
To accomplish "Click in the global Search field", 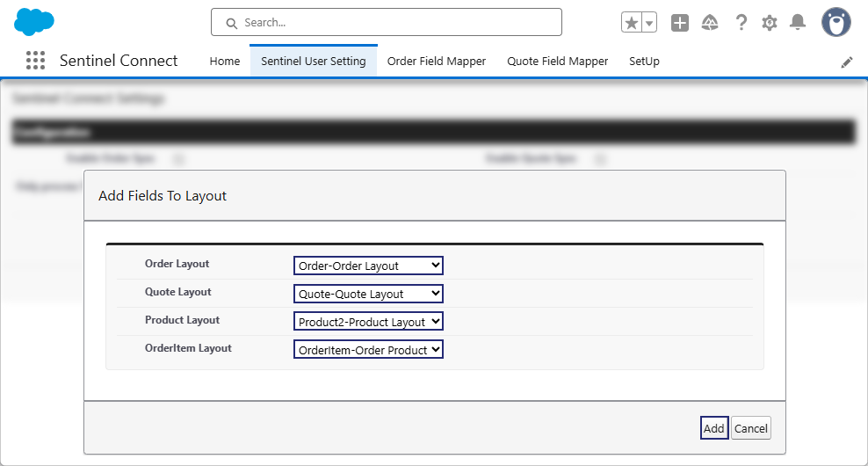I will point(387,22).
